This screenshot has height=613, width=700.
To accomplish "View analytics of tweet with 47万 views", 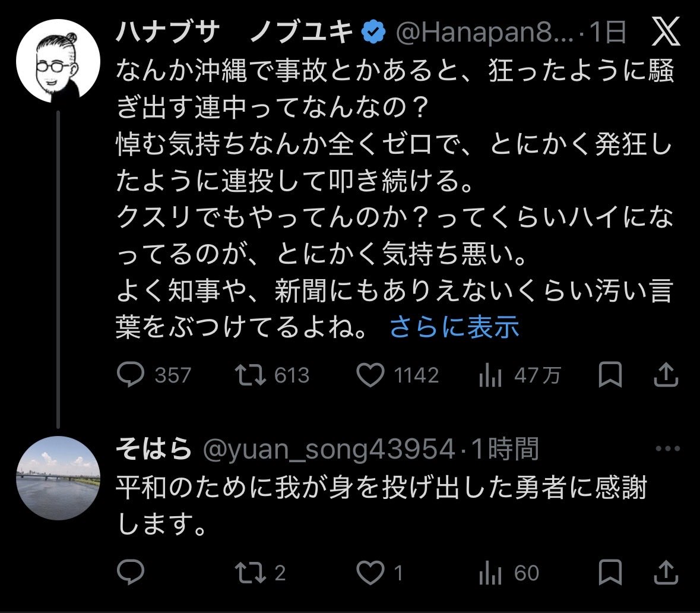I will click(490, 375).
